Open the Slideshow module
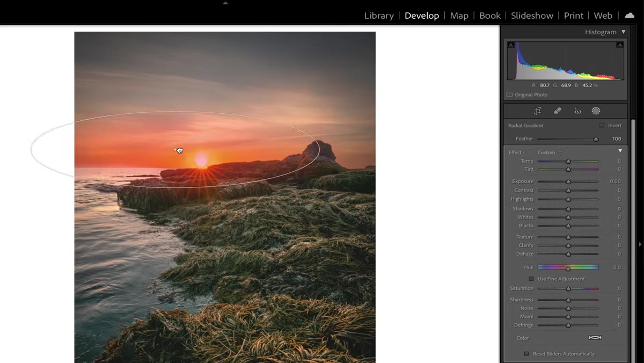 tap(532, 16)
